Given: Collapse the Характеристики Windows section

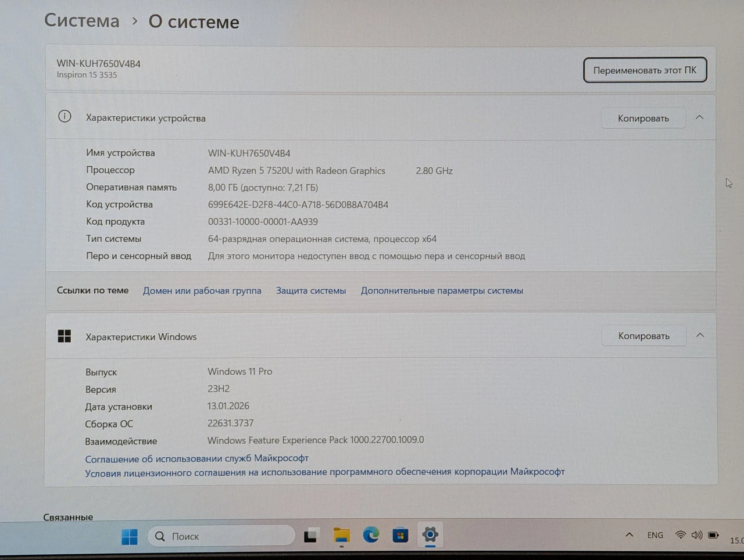Looking at the screenshot, I should point(700,335).
